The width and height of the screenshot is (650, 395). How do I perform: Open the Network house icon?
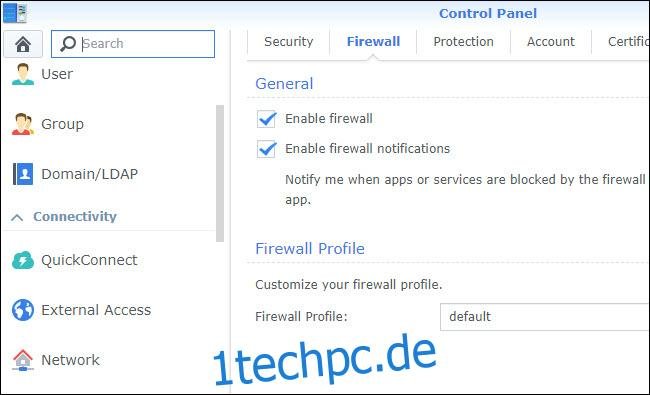point(23,360)
